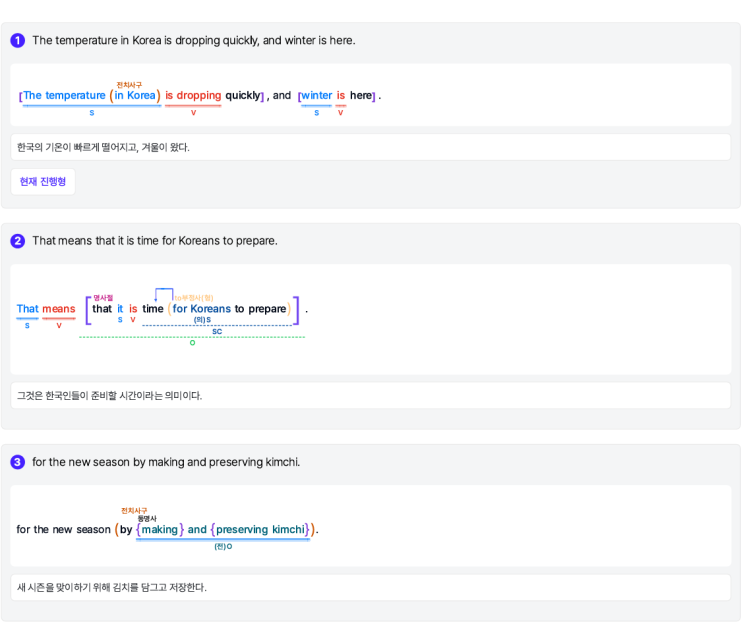
Task: Click the translation '그것은 한국인들이 준비할 시간이라는 의미이다'
Action: tap(109, 396)
